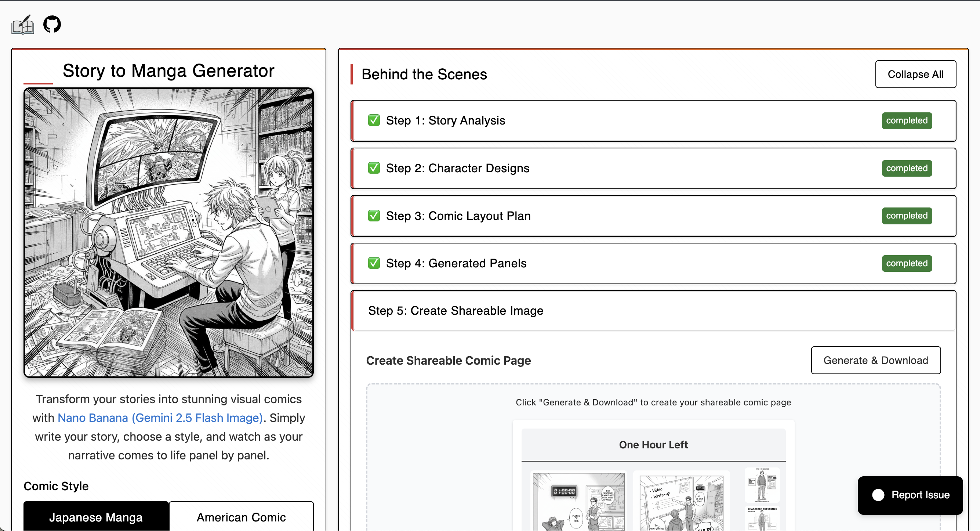Viewport: 980px width, 531px height.
Task: Click the green checkmark beside Step 2
Action: pyautogui.click(x=374, y=168)
